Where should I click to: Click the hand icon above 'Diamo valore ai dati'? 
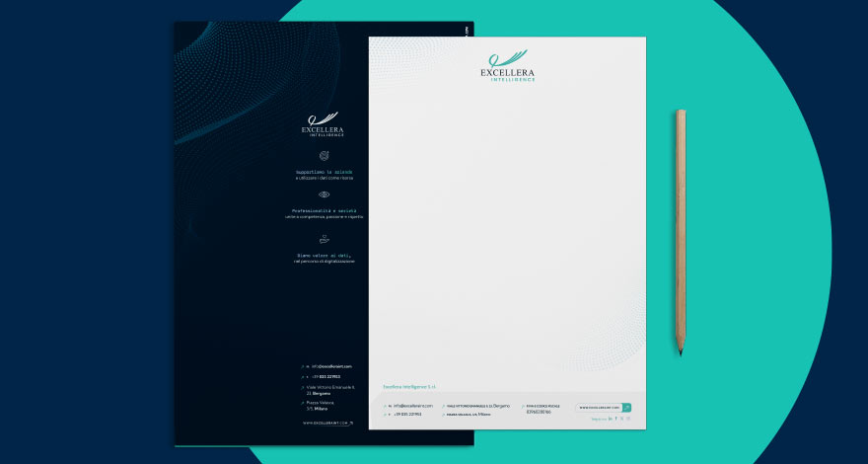pyautogui.click(x=325, y=239)
